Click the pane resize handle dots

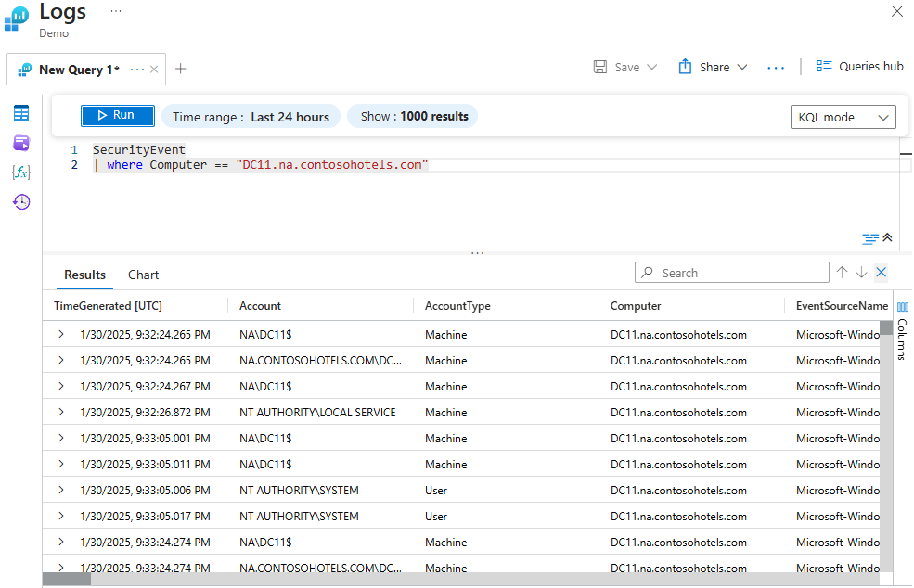477,253
